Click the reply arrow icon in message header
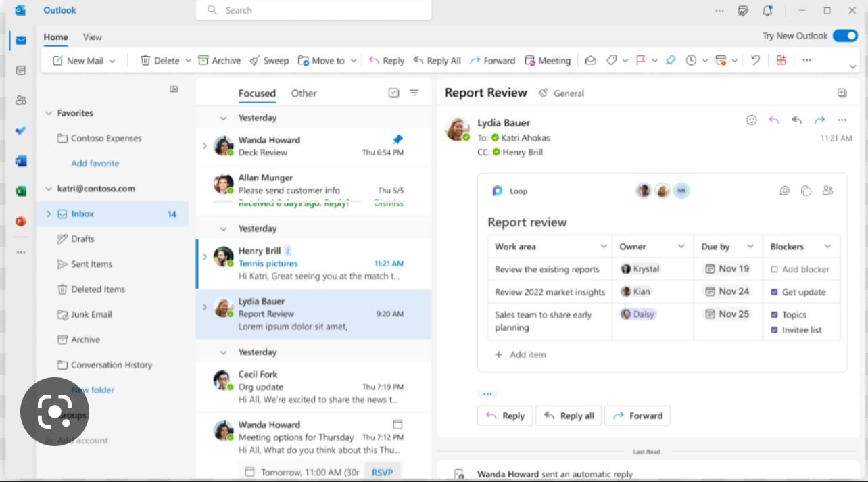 [774, 120]
